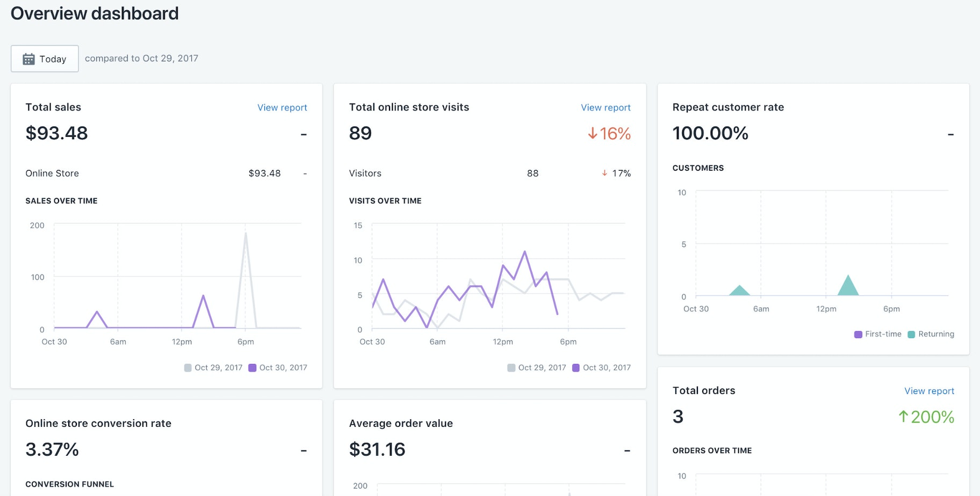Open View report for Total orders
Viewport: 980px width, 496px height.
929,391
